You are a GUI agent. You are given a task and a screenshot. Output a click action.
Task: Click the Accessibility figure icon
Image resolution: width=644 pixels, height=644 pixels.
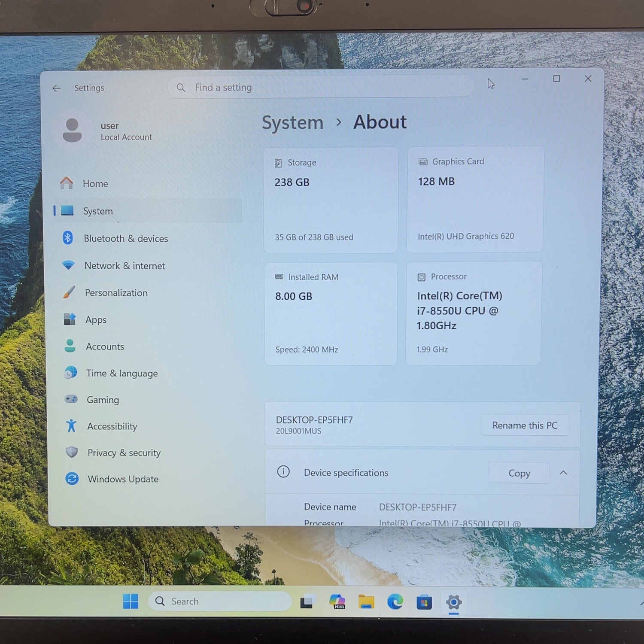point(71,425)
